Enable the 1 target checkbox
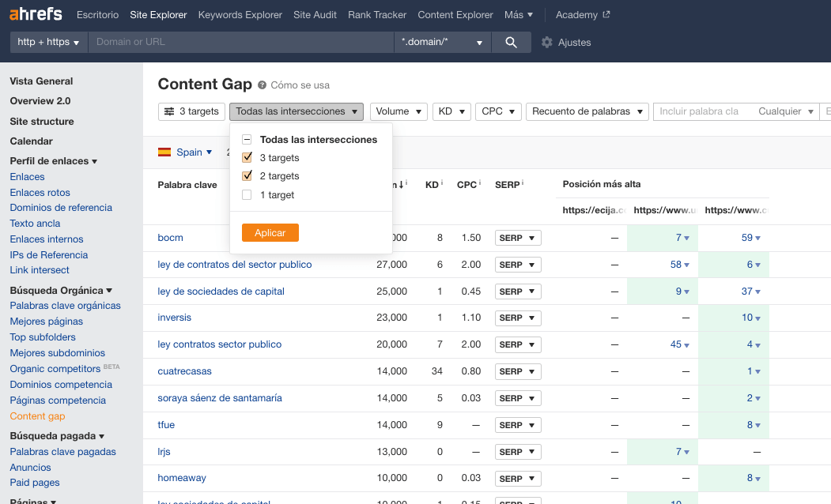 point(247,194)
